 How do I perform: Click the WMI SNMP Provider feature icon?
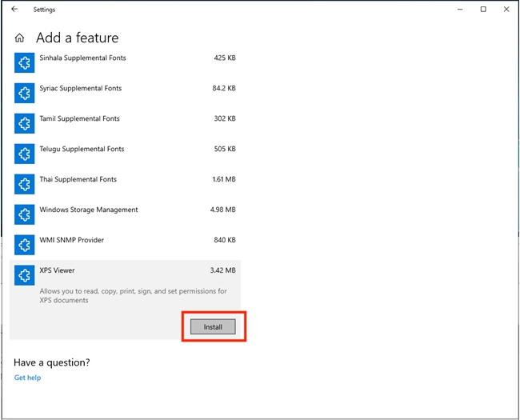pyautogui.click(x=24, y=245)
